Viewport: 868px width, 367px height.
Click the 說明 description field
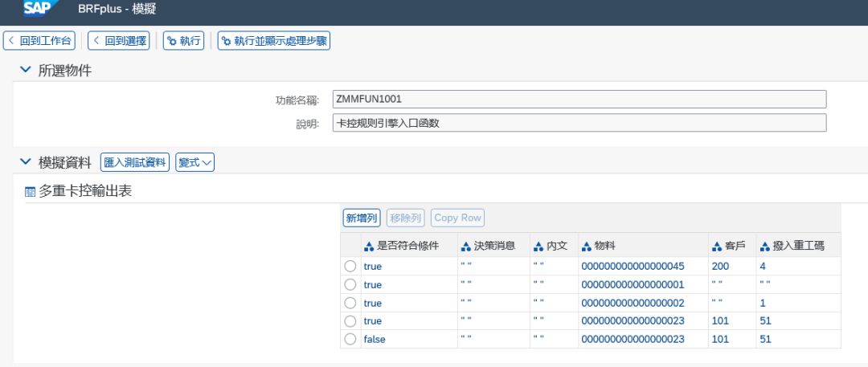(x=579, y=123)
